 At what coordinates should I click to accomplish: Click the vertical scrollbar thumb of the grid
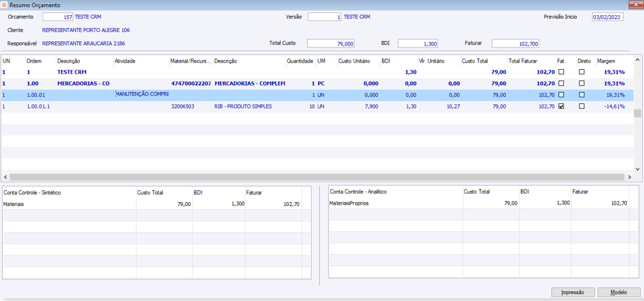(638, 113)
